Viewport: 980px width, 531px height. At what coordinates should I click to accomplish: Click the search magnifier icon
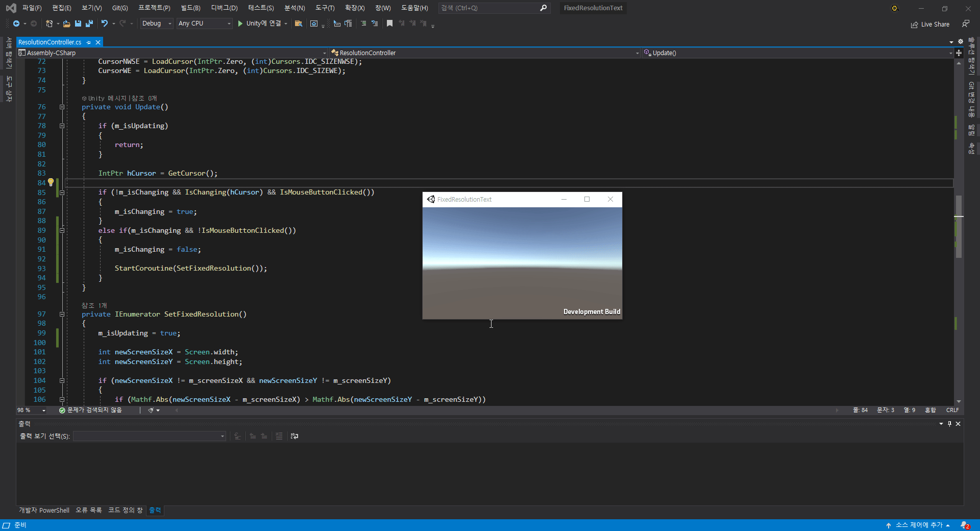point(543,8)
